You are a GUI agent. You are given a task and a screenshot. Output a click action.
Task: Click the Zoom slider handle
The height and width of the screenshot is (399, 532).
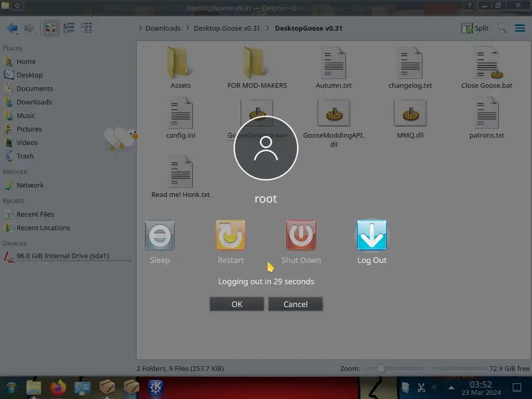point(381,368)
